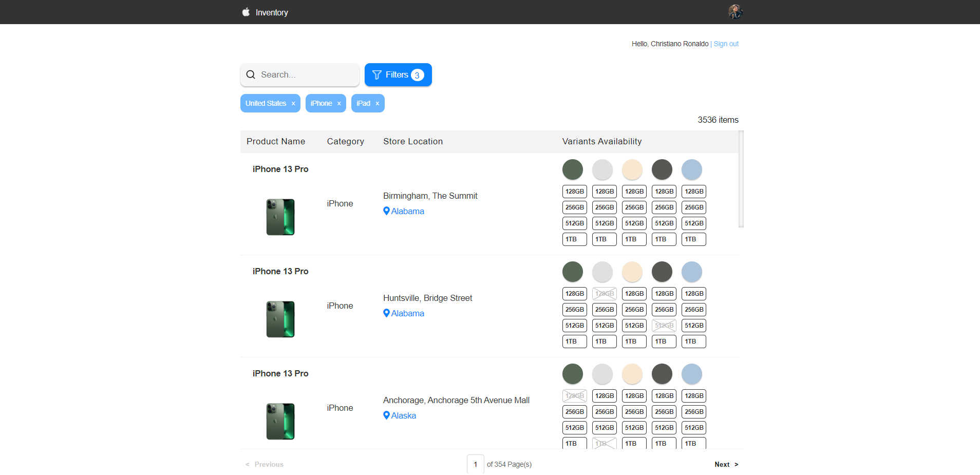
Task: Click crossed-out silver 1TB in Anchorage row
Action: tap(605, 443)
